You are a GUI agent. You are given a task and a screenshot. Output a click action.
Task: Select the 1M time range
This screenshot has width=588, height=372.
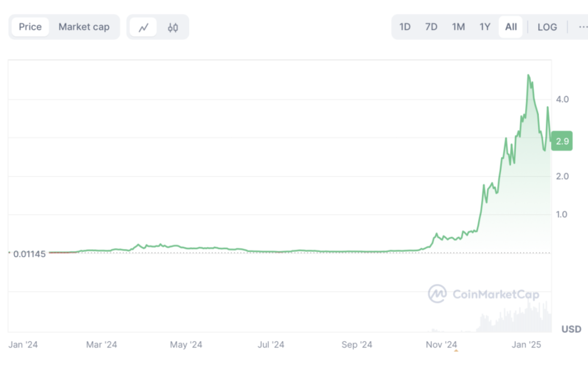(x=458, y=27)
